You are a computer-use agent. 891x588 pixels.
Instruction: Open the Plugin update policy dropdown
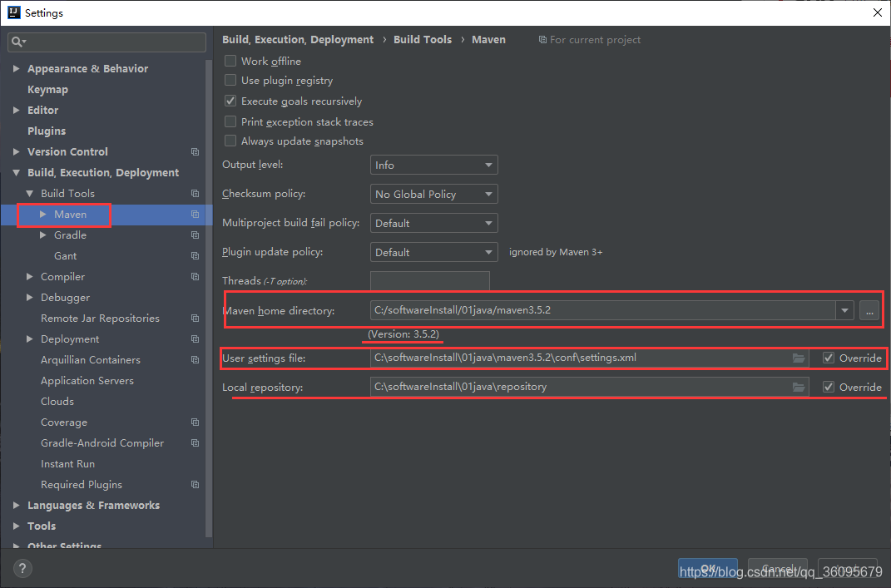point(433,252)
